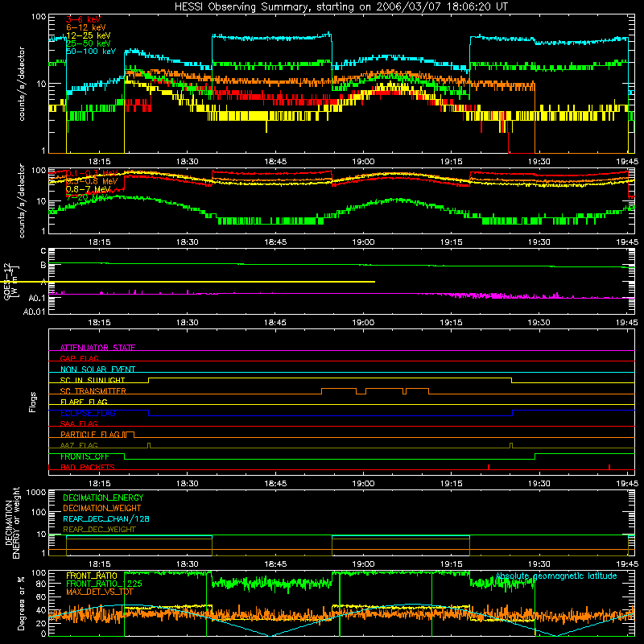Click the 0.3-0.8 MeV legend label

pyautogui.click(x=92, y=181)
